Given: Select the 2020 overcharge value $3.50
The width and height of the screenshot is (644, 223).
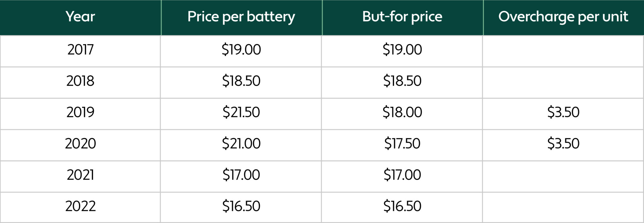Looking at the screenshot, I should [x=563, y=143].
